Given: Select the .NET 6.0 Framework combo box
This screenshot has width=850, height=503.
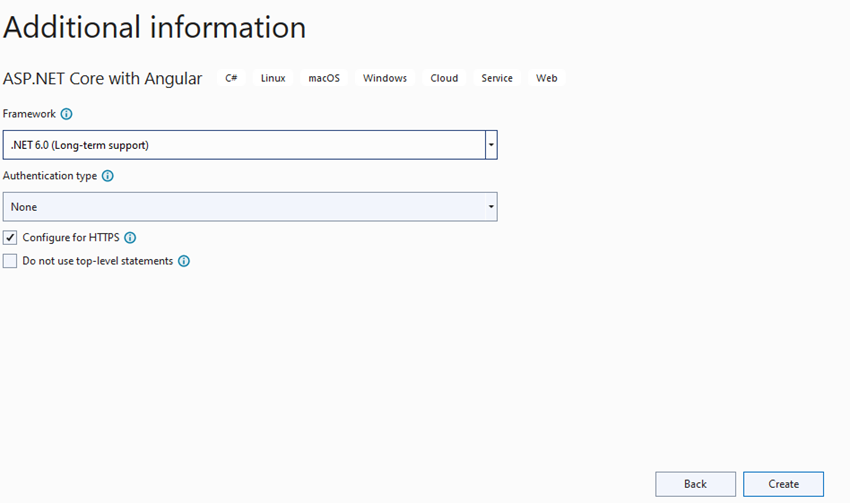Looking at the screenshot, I should [244, 145].
